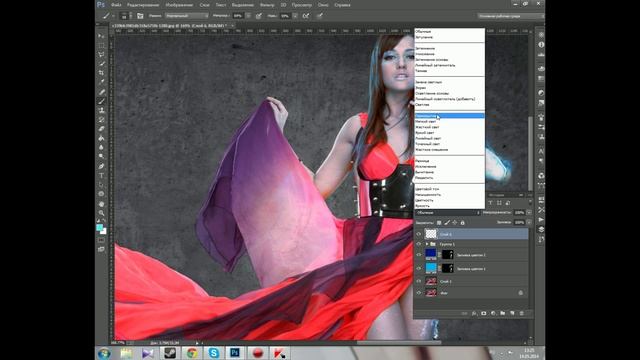Viewport: 640px width, 360px height.
Task: Select the Type tool
Action: click(101, 176)
